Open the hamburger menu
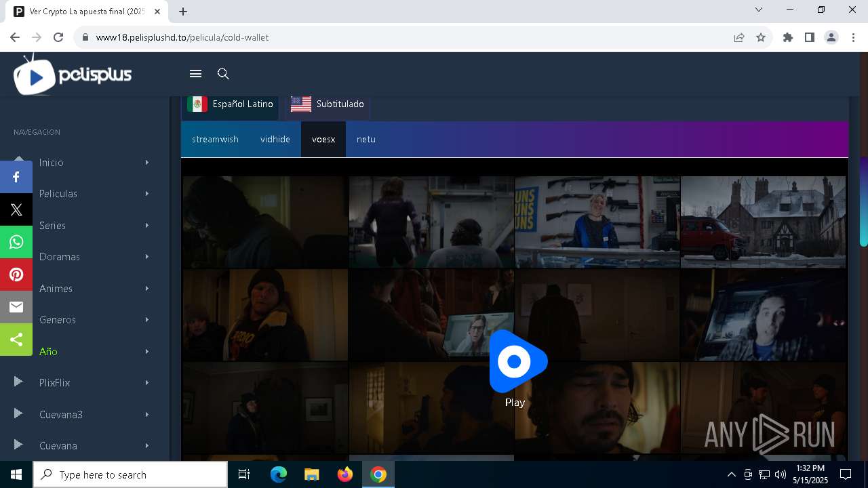Viewport: 868px width, 488px height. (195, 74)
